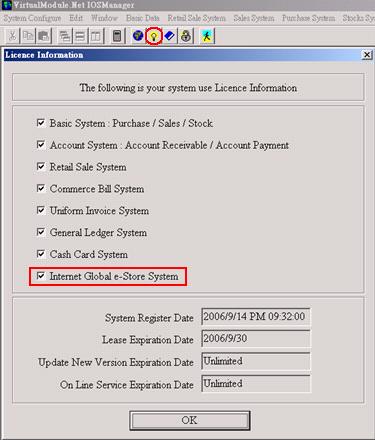Screen dimensions: 375x440
Task: Click the Lease Expiration Date field
Action: [x=256, y=339]
